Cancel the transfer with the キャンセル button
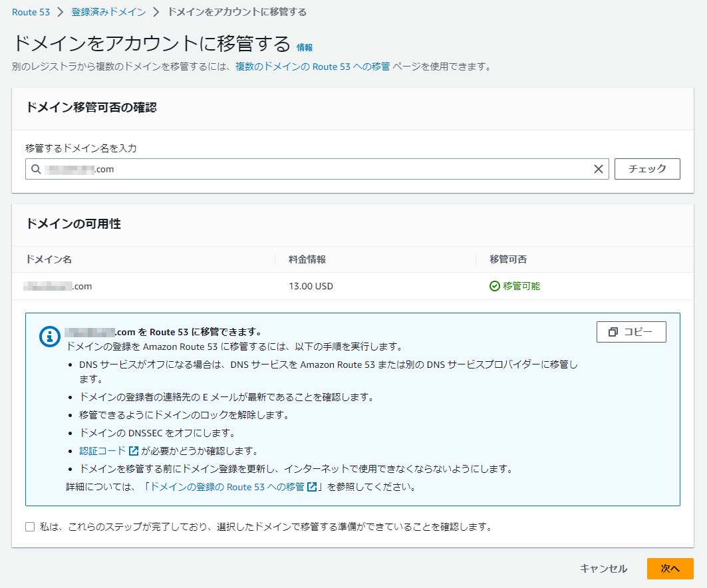 603,569
